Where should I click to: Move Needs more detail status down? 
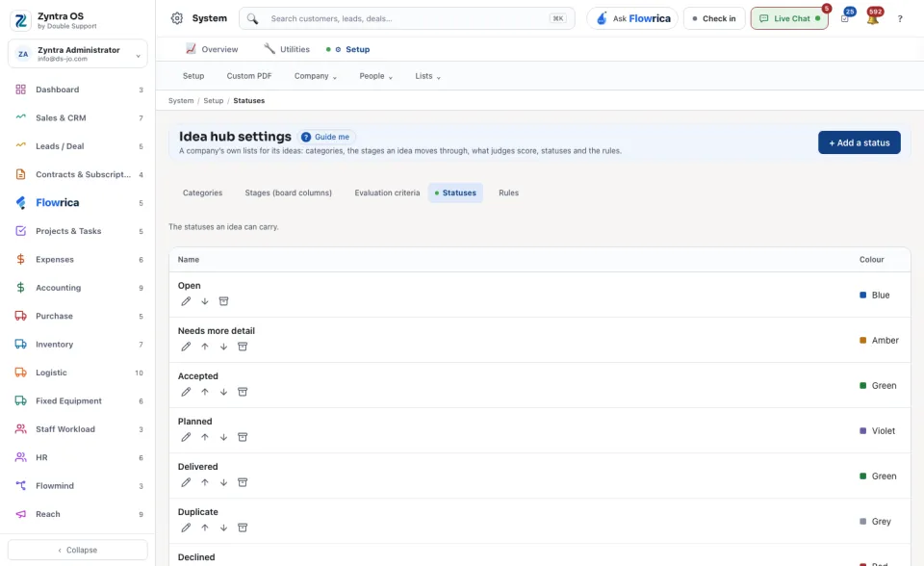[x=223, y=347]
